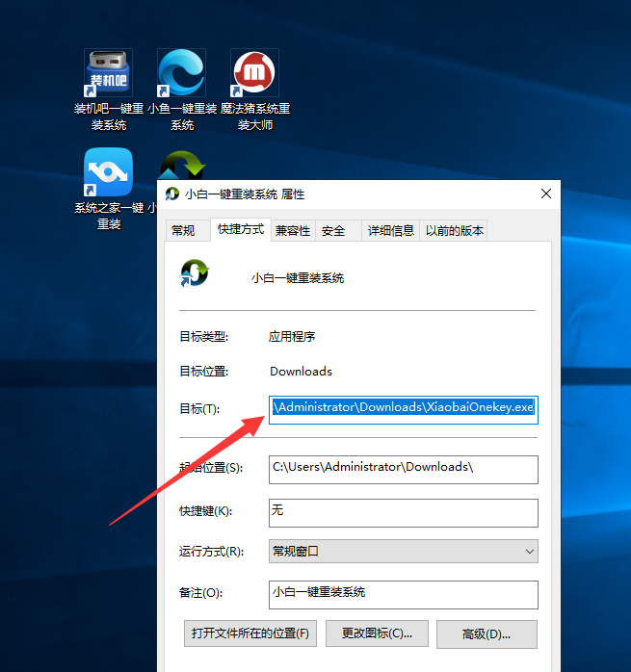The image size is (631, 672).
Task: Go to the 安全 tab
Action: point(333,230)
